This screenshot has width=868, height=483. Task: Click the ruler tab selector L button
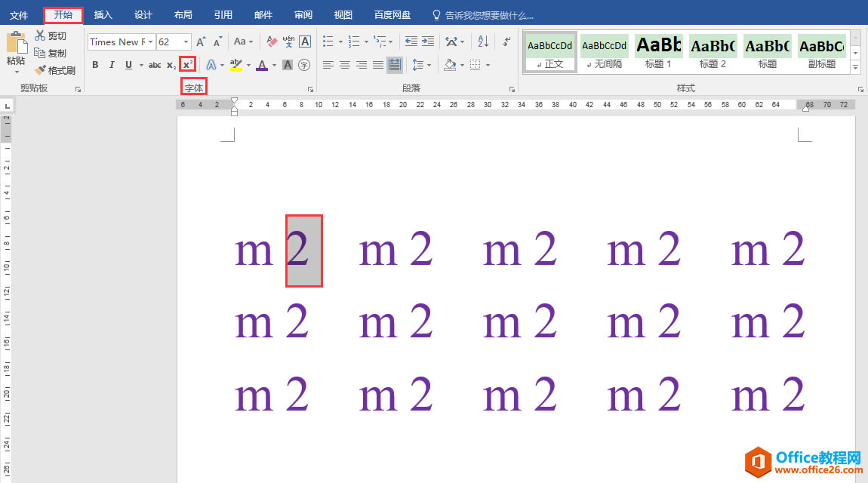point(7,106)
